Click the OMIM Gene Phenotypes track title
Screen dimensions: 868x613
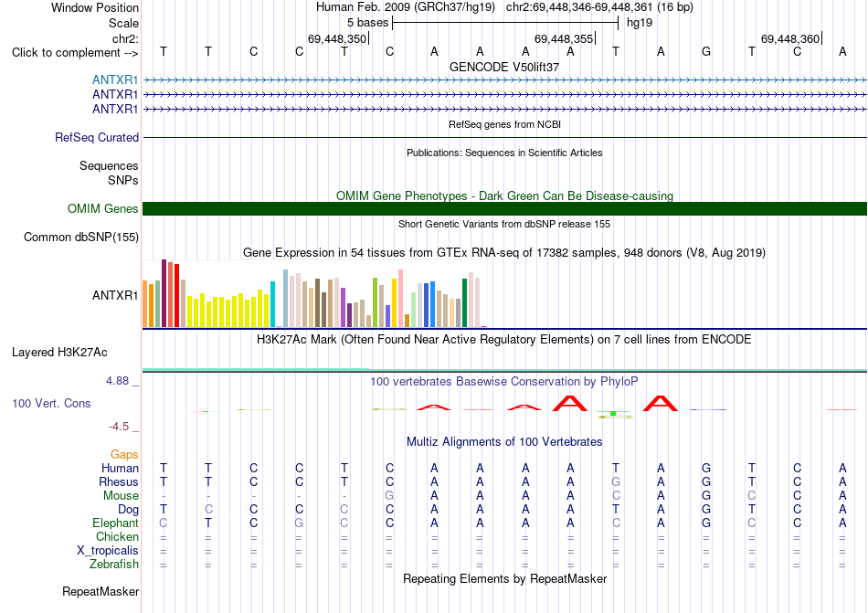505,196
